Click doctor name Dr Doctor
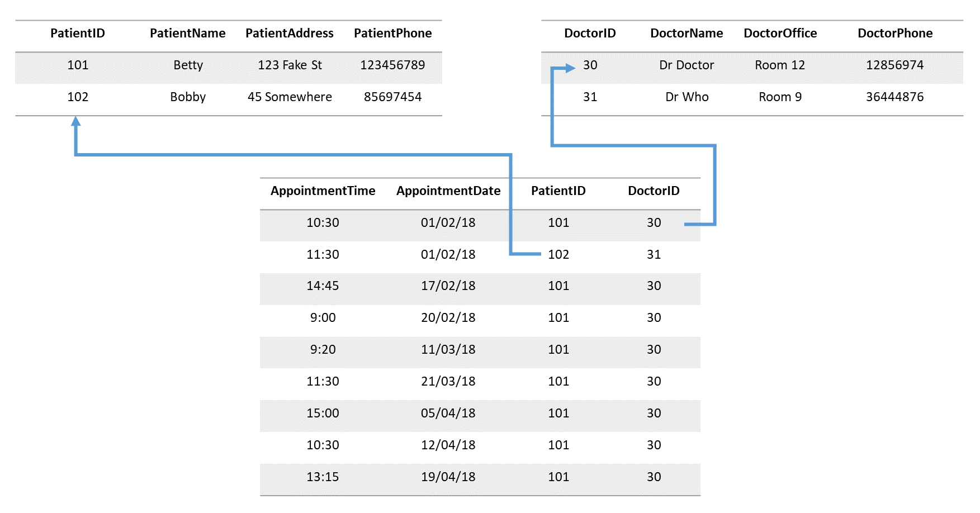Viewport: 980px width, 513px height. (x=687, y=65)
